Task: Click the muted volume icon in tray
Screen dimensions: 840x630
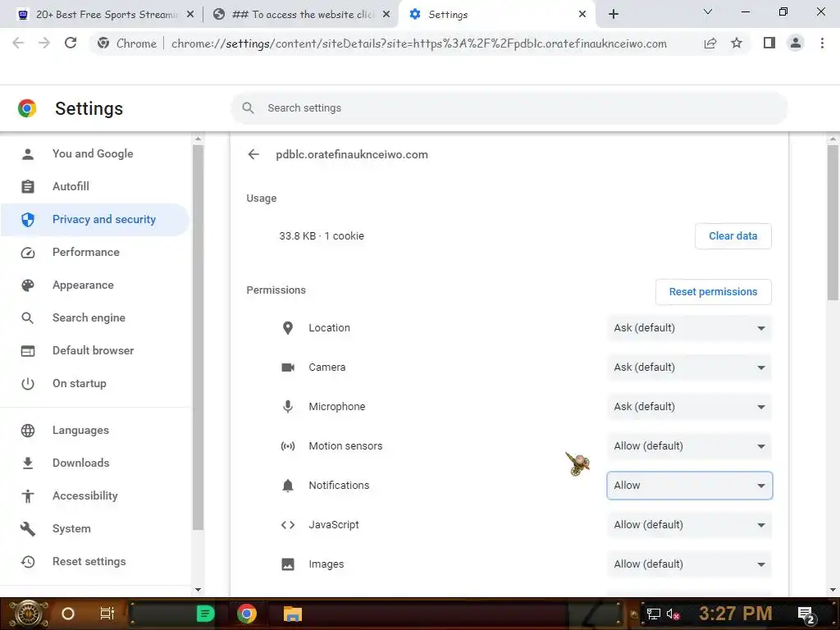Action: point(673,614)
